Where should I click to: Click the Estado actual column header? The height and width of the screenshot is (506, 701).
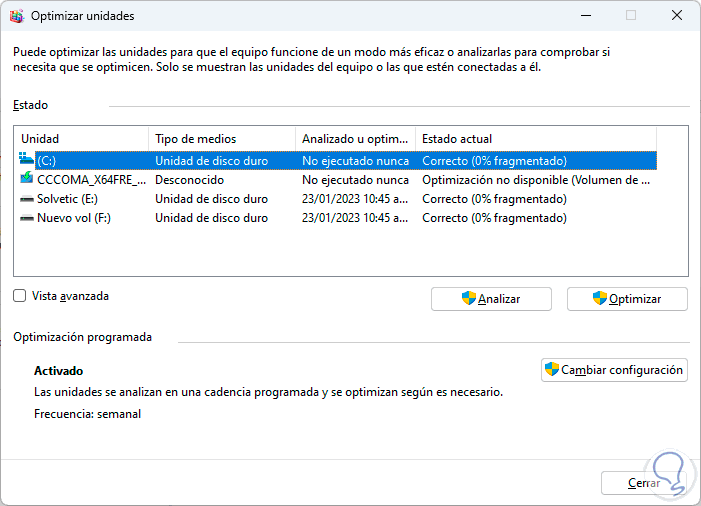535,138
